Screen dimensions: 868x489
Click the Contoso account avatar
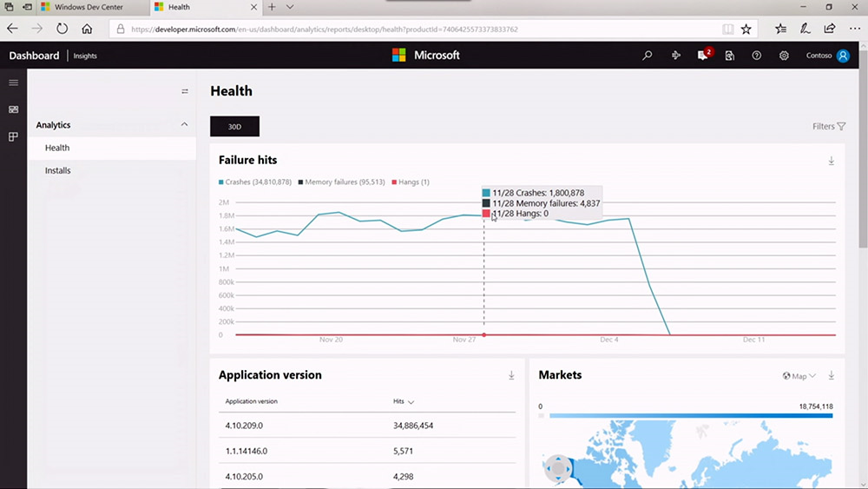pyautogui.click(x=843, y=56)
